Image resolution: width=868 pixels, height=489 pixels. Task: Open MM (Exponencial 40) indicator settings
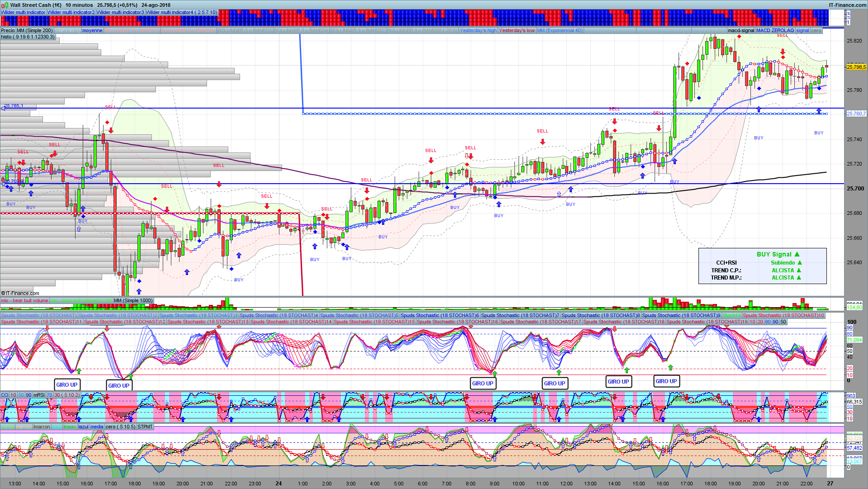click(560, 30)
